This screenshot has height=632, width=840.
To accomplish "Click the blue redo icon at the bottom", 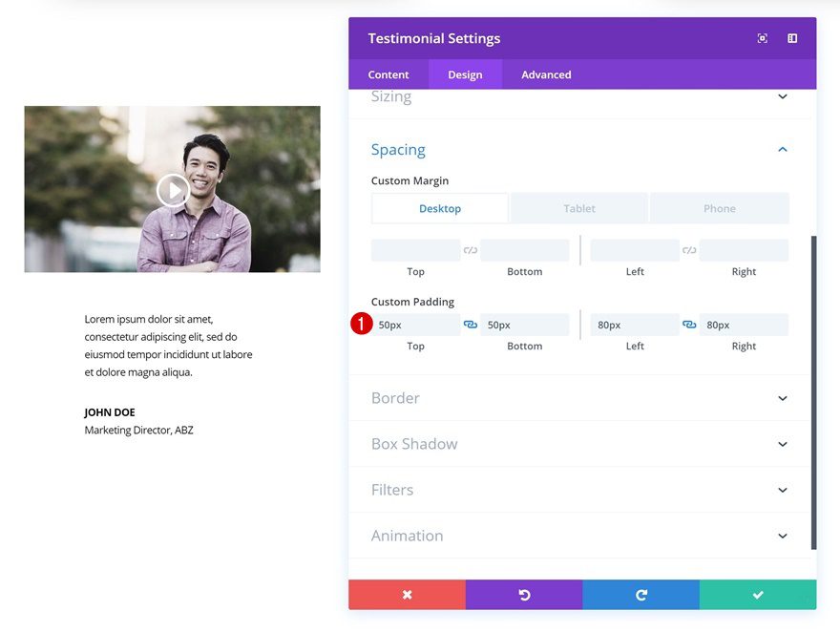I will [x=640, y=594].
